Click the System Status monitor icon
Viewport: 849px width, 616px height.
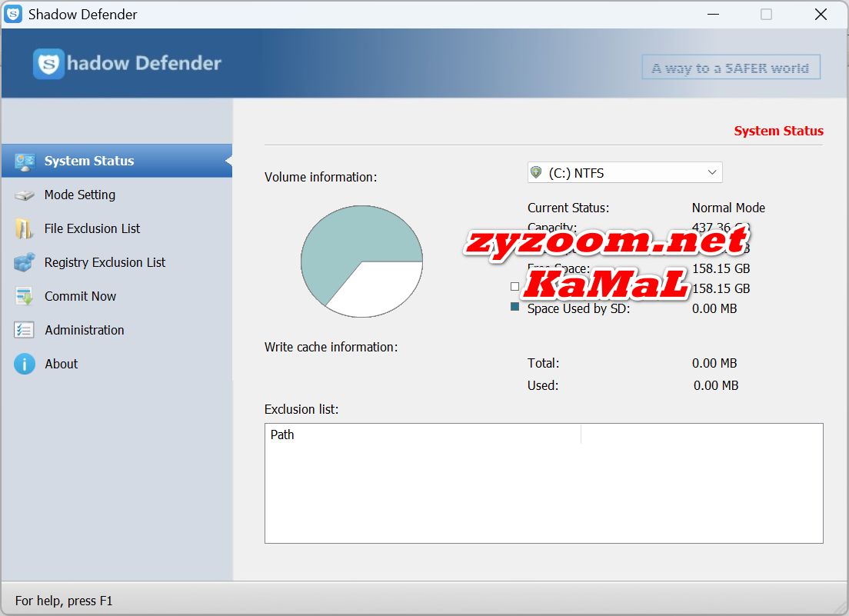pos(25,161)
